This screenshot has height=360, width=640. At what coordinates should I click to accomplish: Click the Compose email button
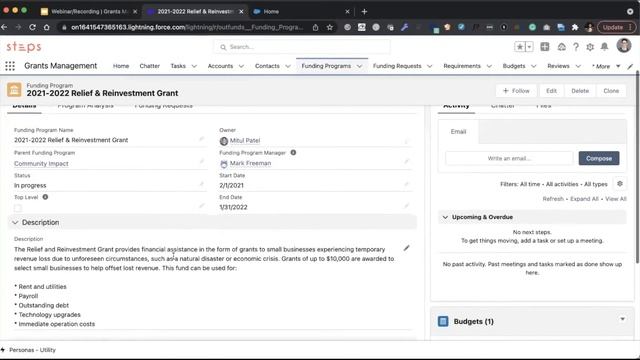(599, 158)
